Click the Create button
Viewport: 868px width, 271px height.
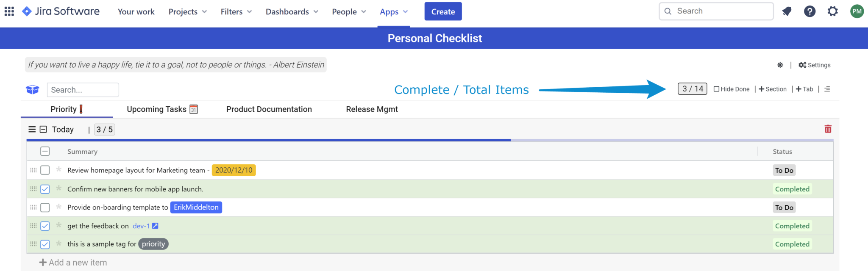[x=443, y=11]
